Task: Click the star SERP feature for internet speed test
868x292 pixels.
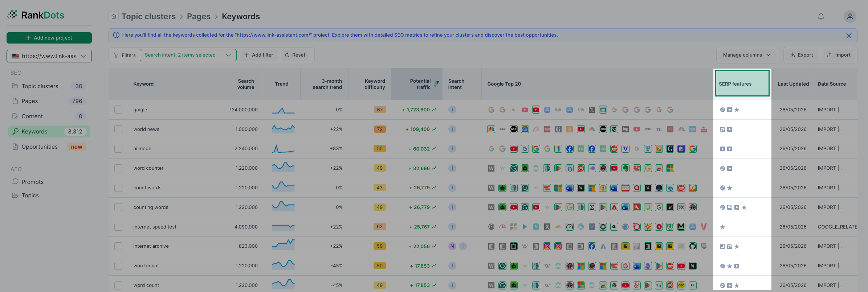Action: pyautogui.click(x=722, y=227)
